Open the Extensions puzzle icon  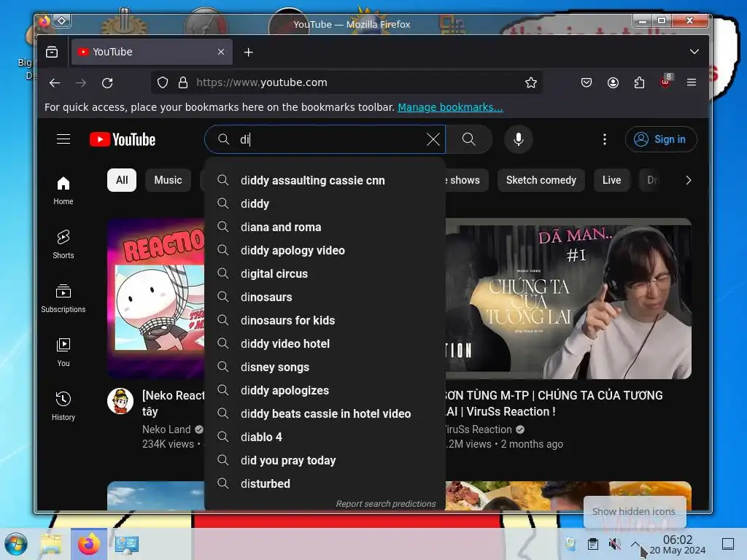[x=639, y=83]
